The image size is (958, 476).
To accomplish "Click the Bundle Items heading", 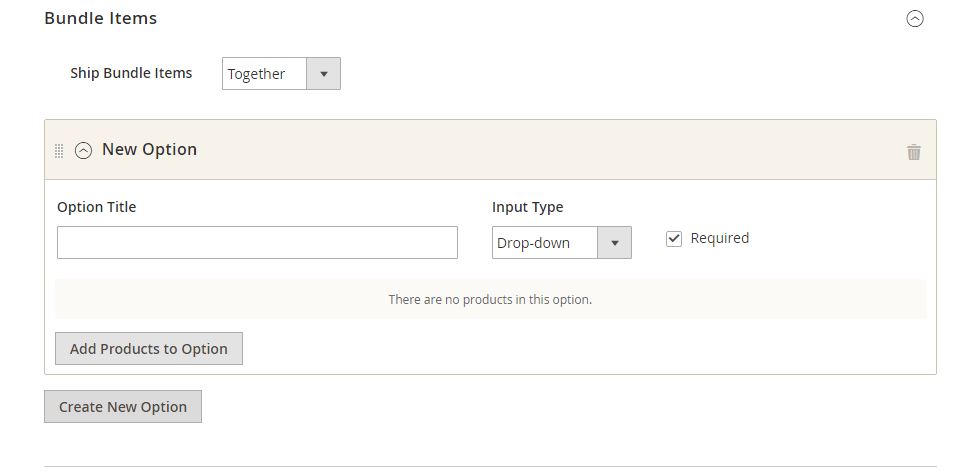I will (101, 18).
